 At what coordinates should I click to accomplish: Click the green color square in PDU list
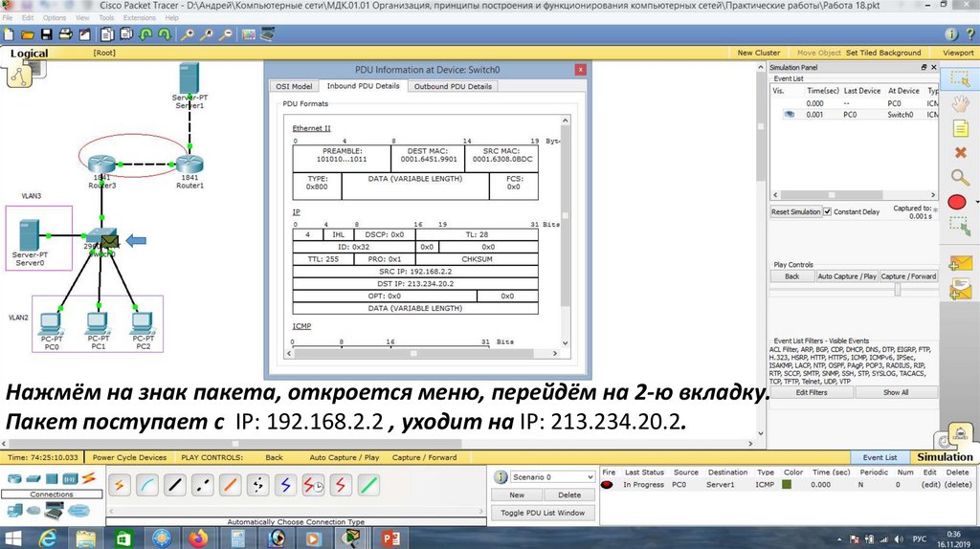tap(787, 485)
